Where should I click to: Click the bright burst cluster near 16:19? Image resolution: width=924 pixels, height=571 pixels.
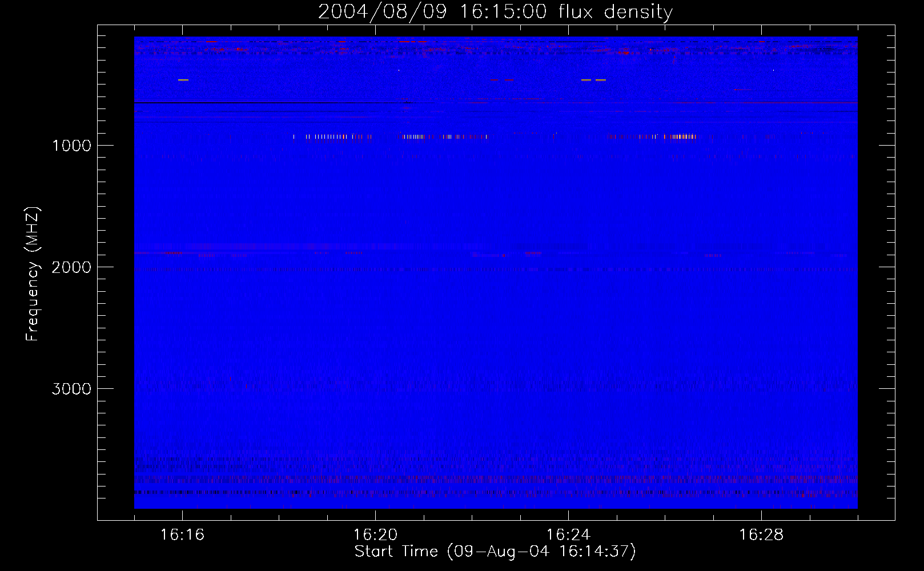tap(331, 136)
